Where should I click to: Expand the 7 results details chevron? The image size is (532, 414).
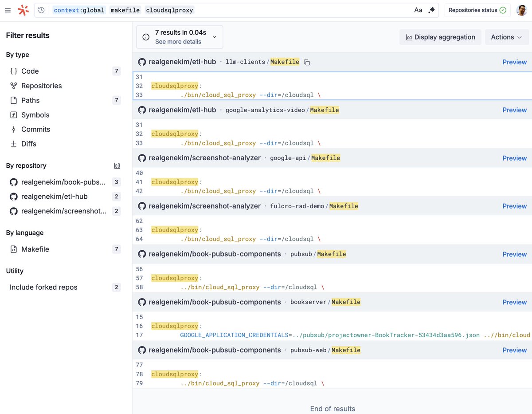tap(215, 37)
